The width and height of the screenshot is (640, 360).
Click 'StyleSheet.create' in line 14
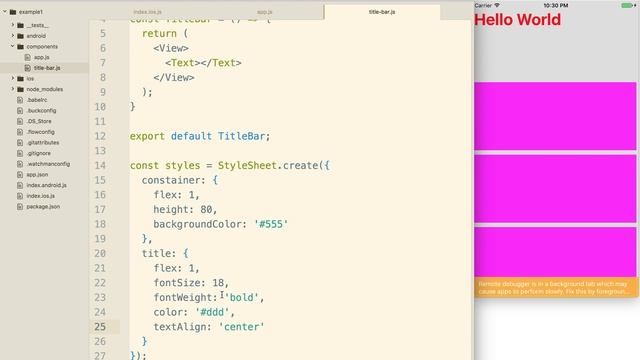click(x=268, y=165)
